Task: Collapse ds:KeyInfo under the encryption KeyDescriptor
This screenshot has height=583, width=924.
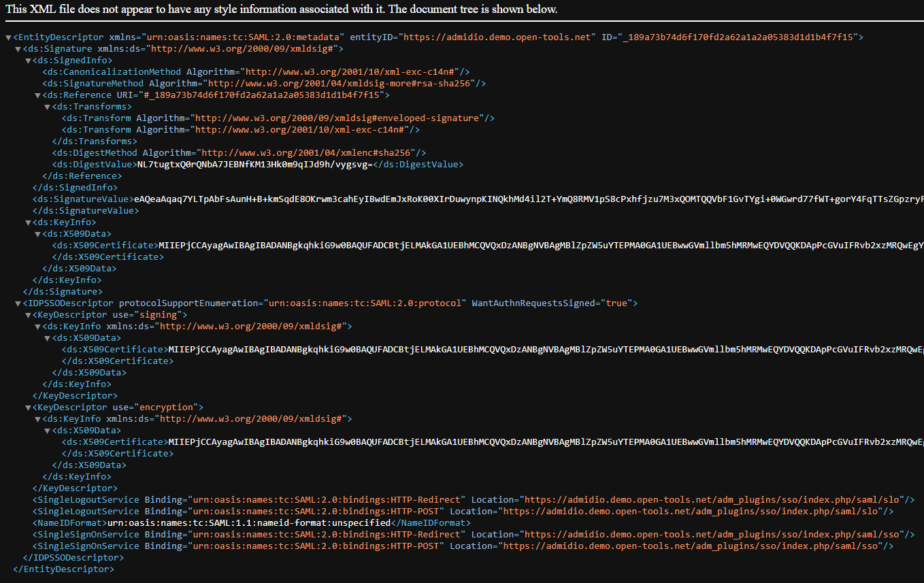Action: [37, 419]
